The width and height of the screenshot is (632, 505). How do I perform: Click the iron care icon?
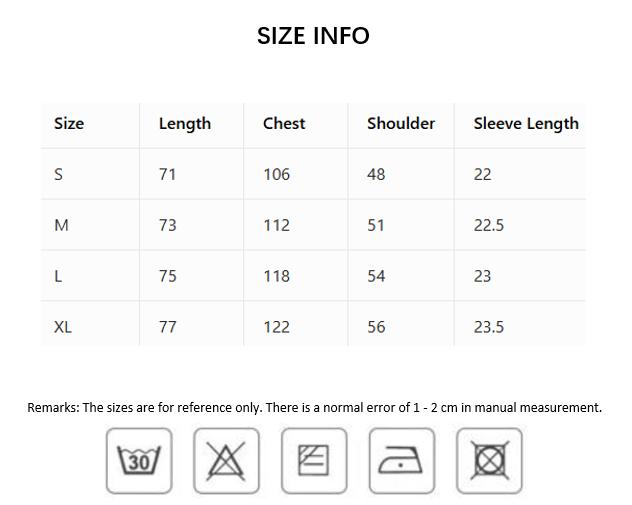[x=402, y=461]
